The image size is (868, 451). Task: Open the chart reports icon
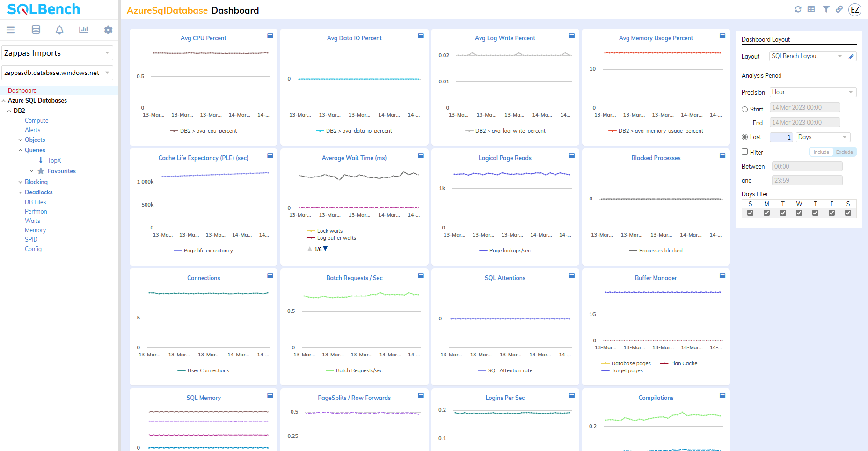click(84, 30)
